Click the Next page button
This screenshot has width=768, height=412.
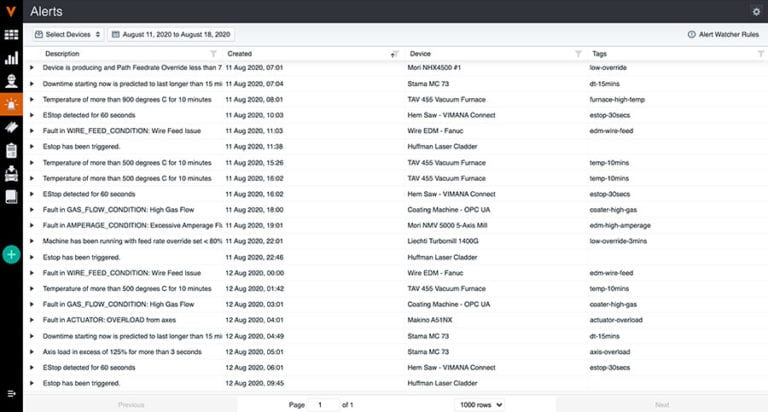661,404
